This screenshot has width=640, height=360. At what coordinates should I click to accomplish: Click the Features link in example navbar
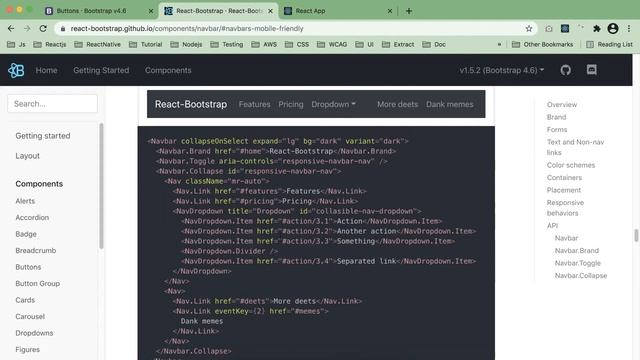point(255,104)
